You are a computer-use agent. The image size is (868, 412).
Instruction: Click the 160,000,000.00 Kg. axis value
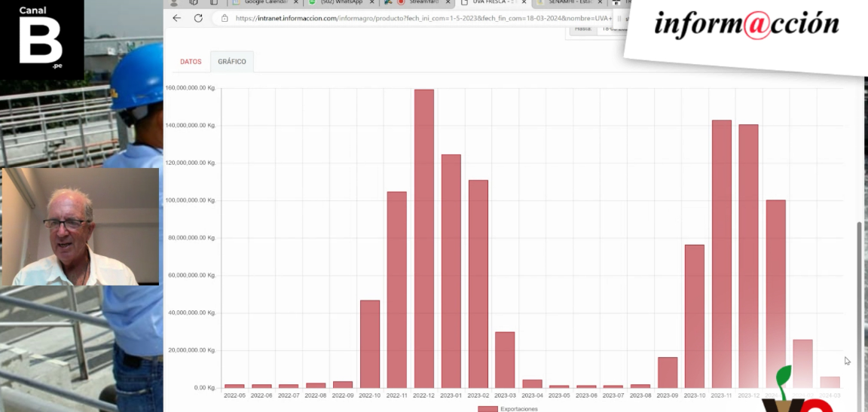coord(191,88)
